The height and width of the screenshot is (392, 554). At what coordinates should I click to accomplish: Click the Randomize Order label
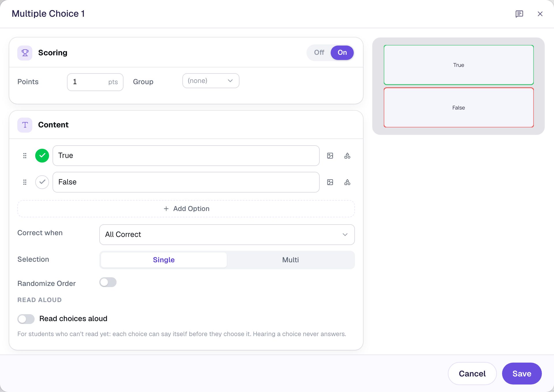click(x=46, y=283)
